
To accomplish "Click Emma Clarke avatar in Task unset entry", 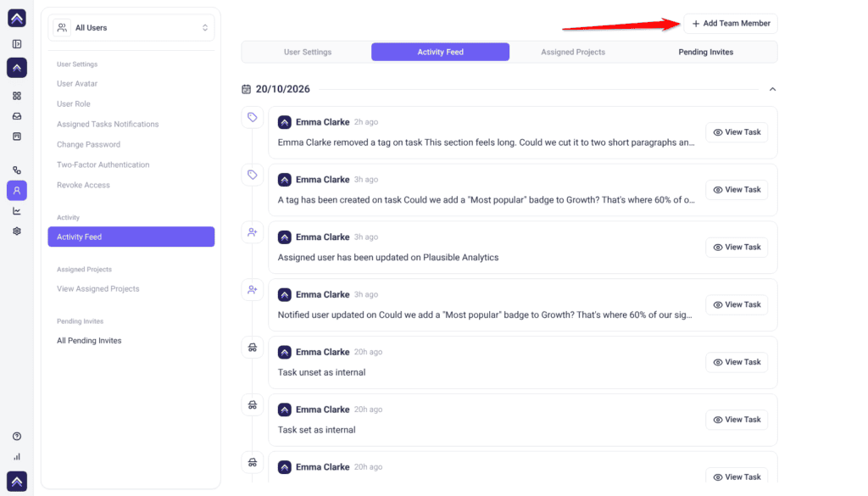I will (285, 352).
